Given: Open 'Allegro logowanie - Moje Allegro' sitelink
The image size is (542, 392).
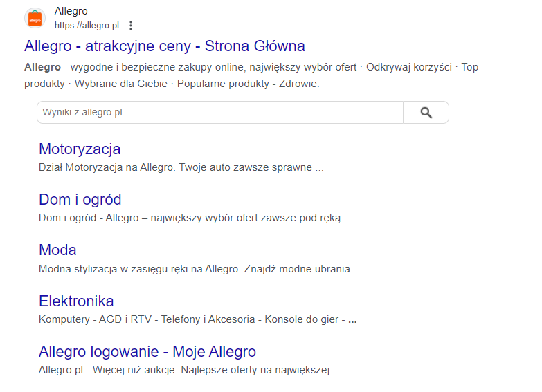Looking at the screenshot, I should 147,352.
